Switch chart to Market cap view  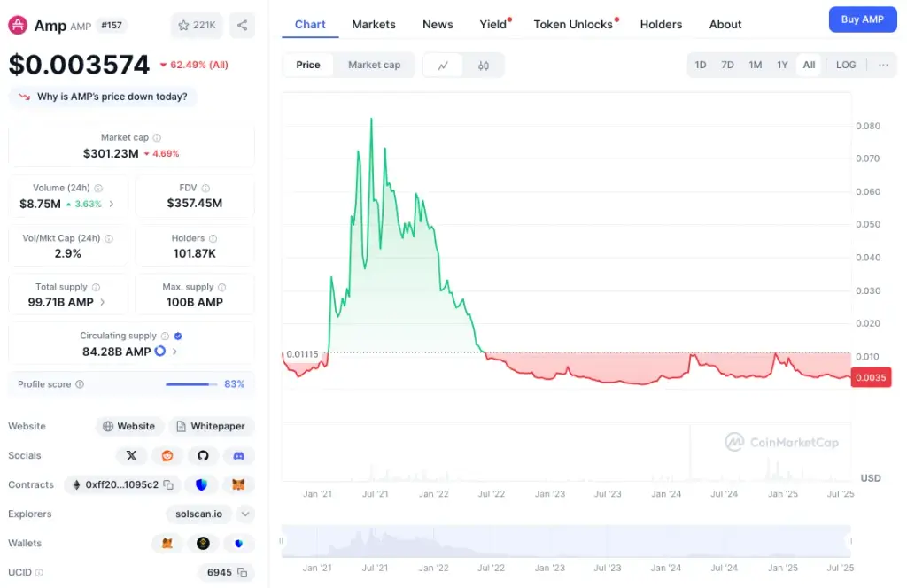coord(375,65)
